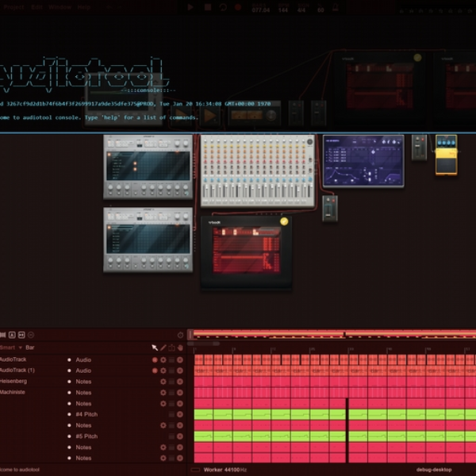Select the #5 Pitch lane label
476x476 pixels.
86,436
